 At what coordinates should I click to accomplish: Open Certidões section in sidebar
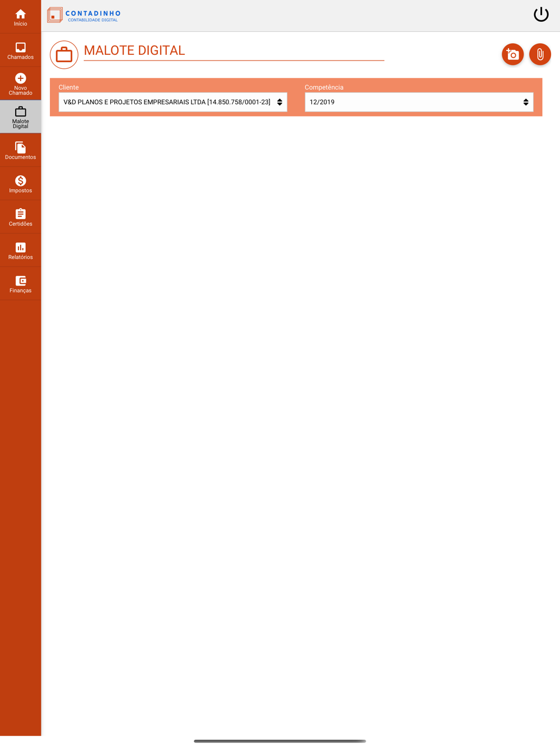(20, 217)
